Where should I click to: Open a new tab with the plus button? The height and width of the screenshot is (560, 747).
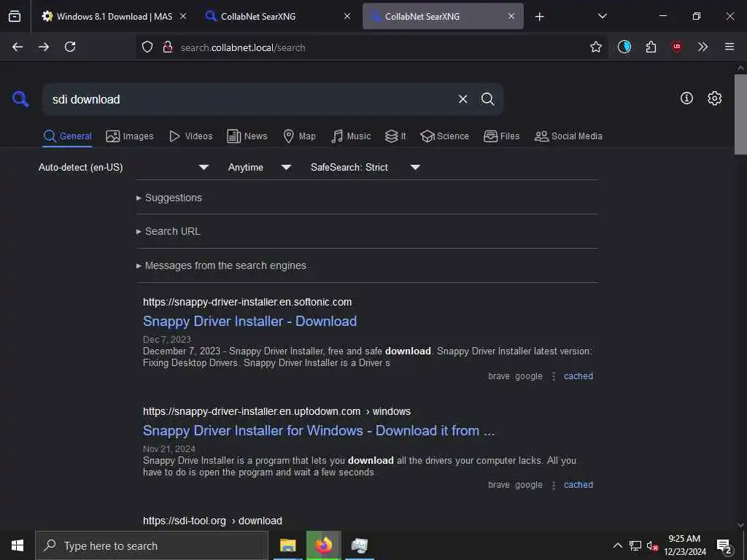[x=539, y=17]
